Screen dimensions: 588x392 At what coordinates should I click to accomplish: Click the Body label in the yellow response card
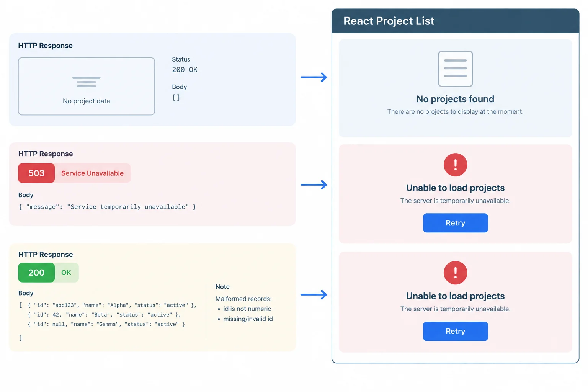tap(26, 293)
